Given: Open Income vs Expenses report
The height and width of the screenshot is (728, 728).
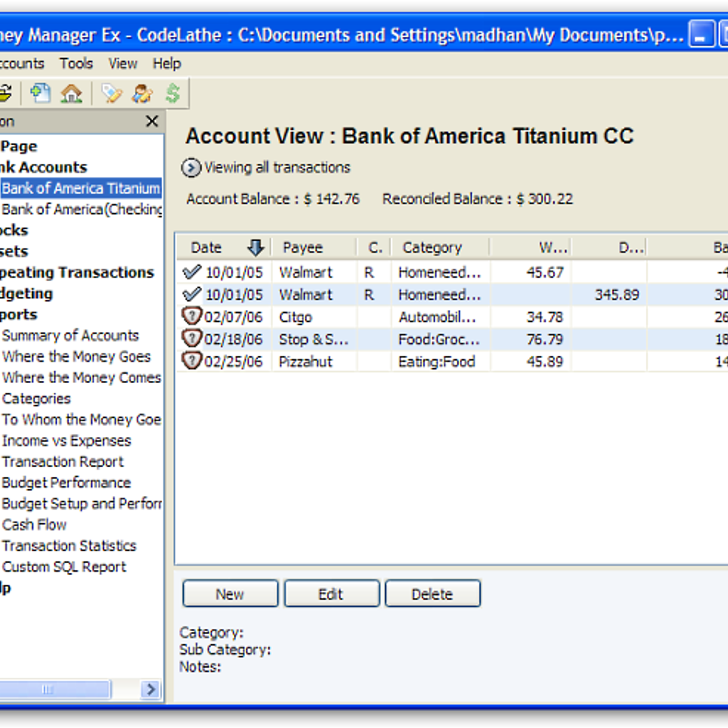Looking at the screenshot, I should coord(66,440).
